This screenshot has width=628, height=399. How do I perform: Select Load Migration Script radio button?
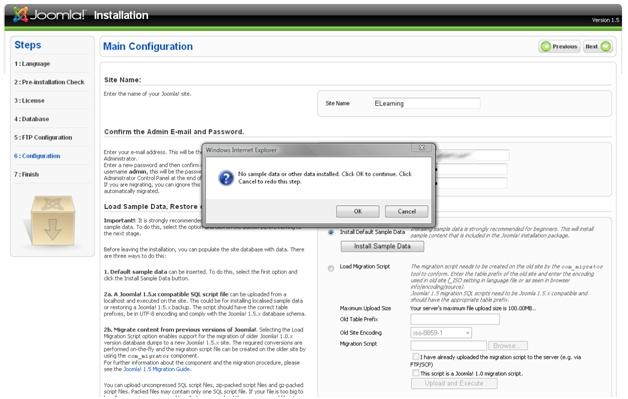coord(331,268)
